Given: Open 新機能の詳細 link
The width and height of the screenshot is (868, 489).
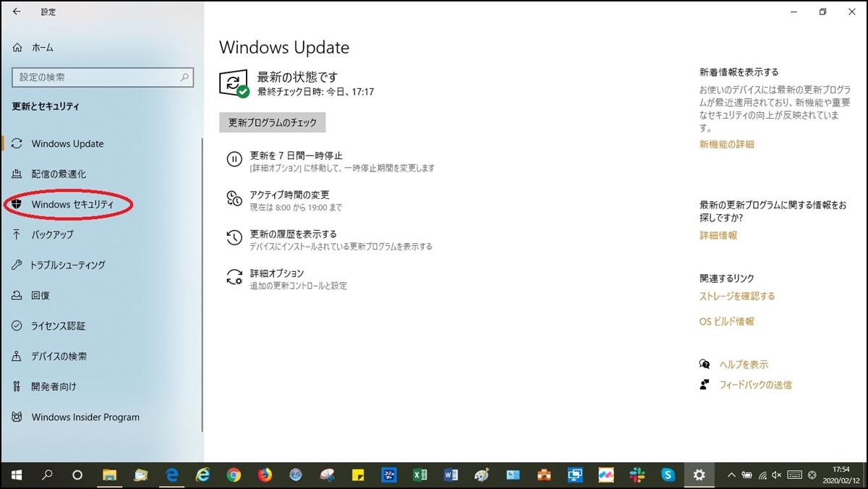Looking at the screenshot, I should point(727,144).
